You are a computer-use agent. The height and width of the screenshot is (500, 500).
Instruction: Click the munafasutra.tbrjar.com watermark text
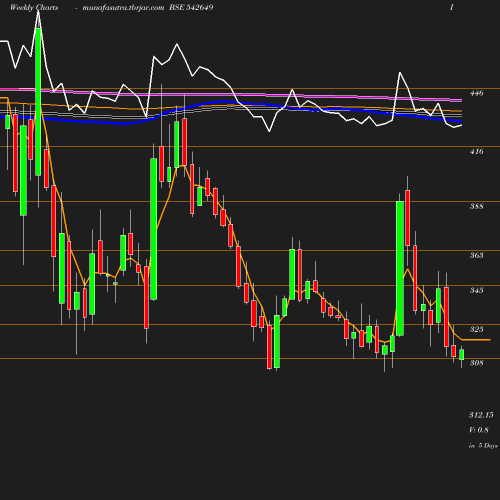point(123,8)
